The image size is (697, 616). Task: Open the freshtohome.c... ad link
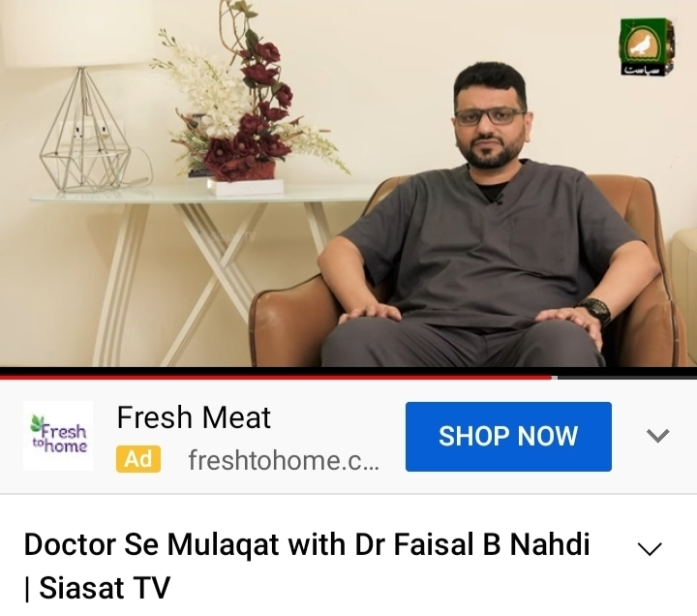tap(284, 460)
